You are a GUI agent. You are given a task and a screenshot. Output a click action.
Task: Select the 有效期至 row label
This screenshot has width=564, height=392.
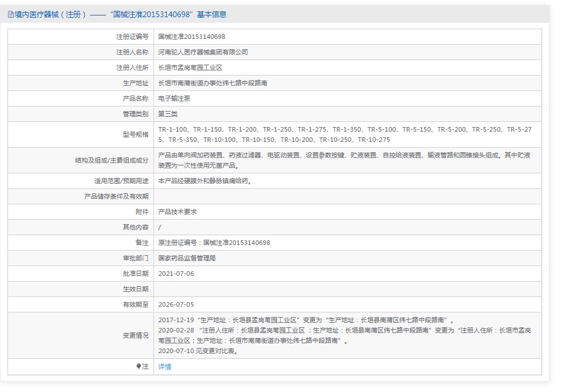click(136, 304)
